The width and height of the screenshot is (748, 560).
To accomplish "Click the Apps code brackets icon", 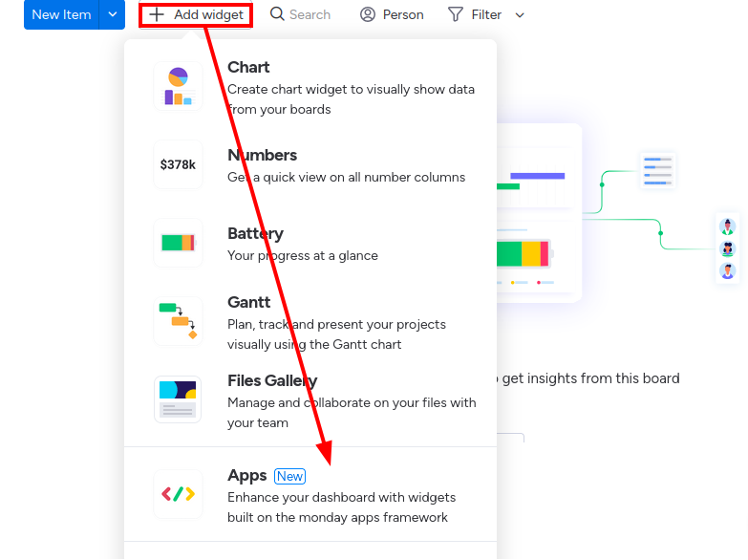I will coord(178,494).
